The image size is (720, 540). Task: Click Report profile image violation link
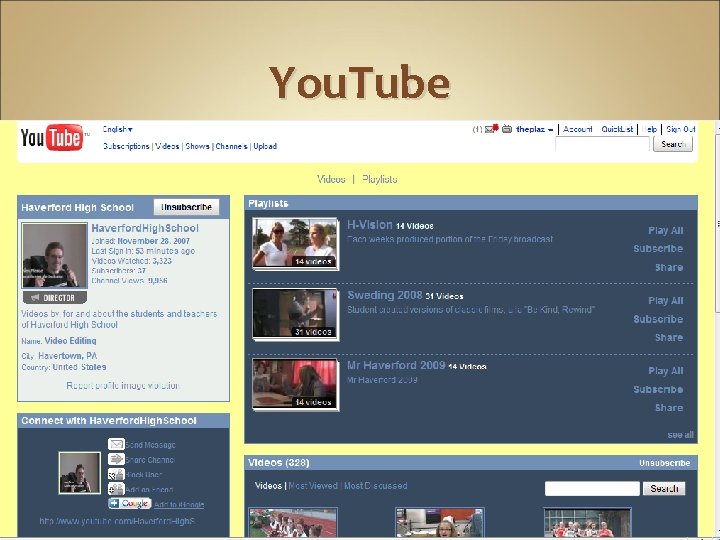point(123,386)
